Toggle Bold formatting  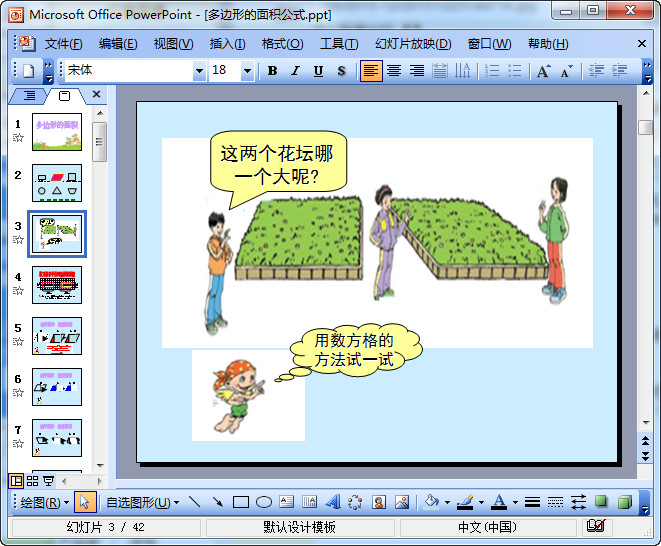coord(272,71)
